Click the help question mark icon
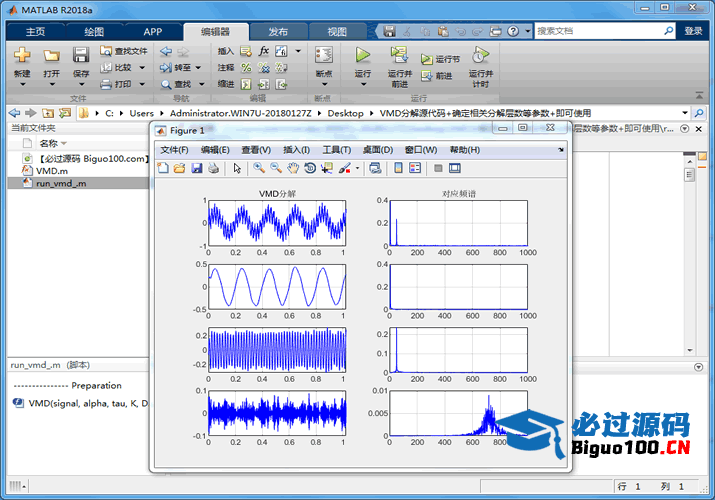715x500 pixels. 513,31
